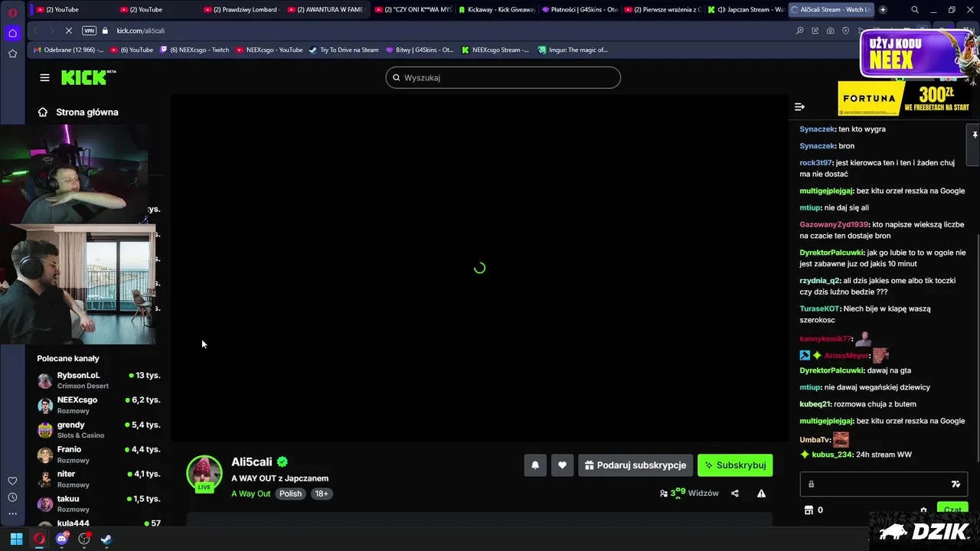
Task: Open channel points shop icon
Action: 808,510
